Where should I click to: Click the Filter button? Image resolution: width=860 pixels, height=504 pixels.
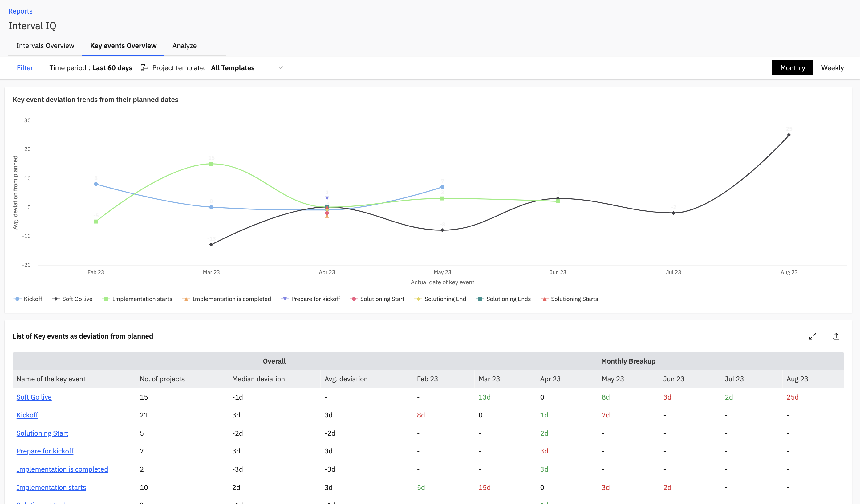coord(25,67)
